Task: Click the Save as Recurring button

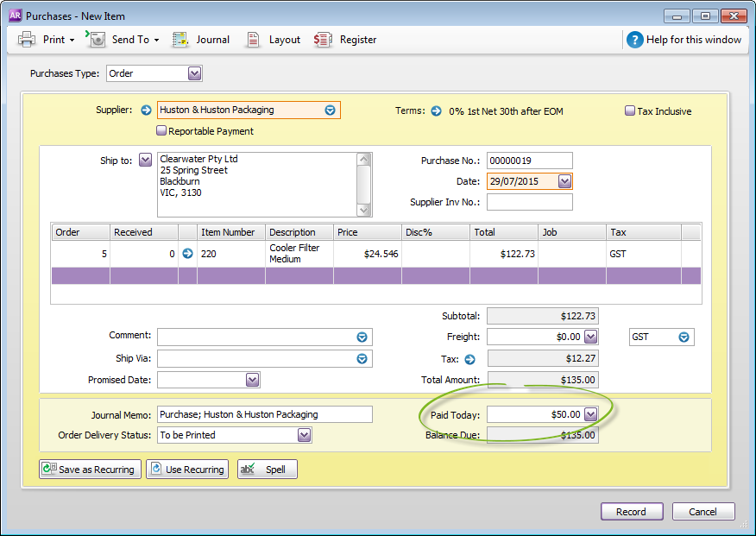Action: tap(90, 470)
